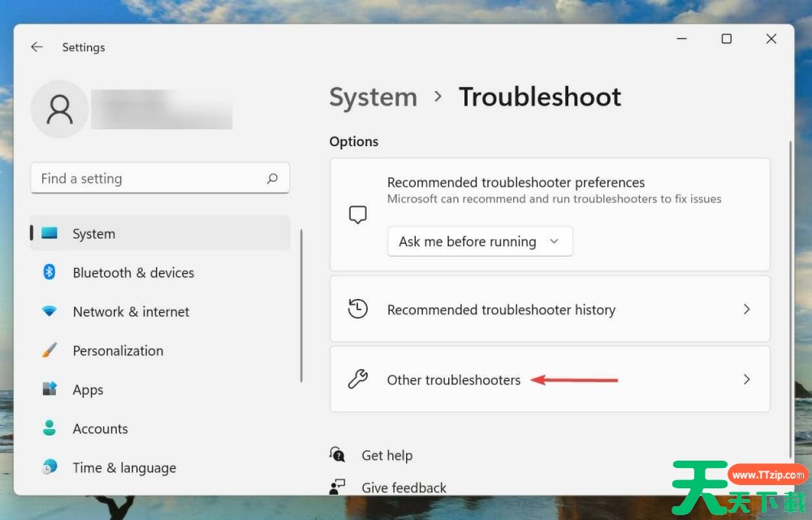The image size is (812, 520).
Task: Click the Get help icon
Action: 338,455
